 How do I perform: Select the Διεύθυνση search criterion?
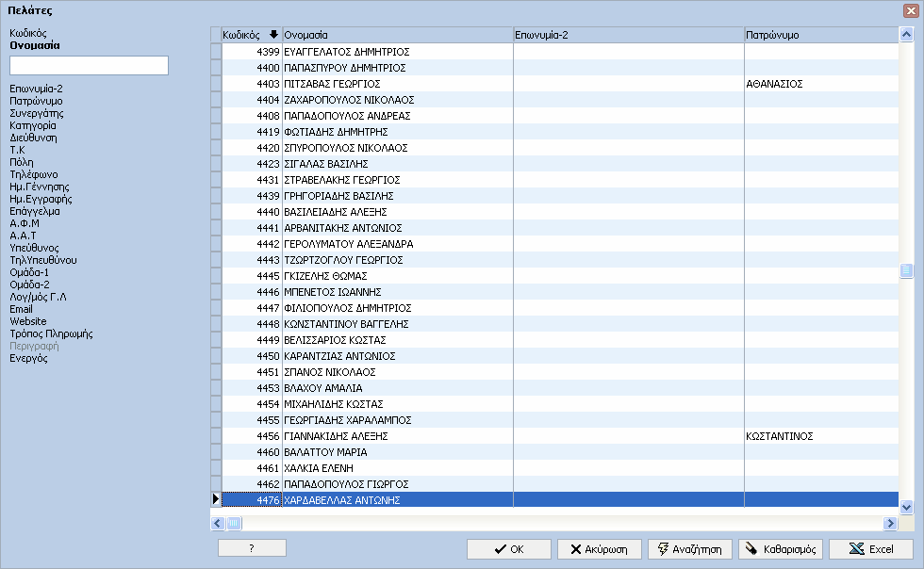coord(34,138)
